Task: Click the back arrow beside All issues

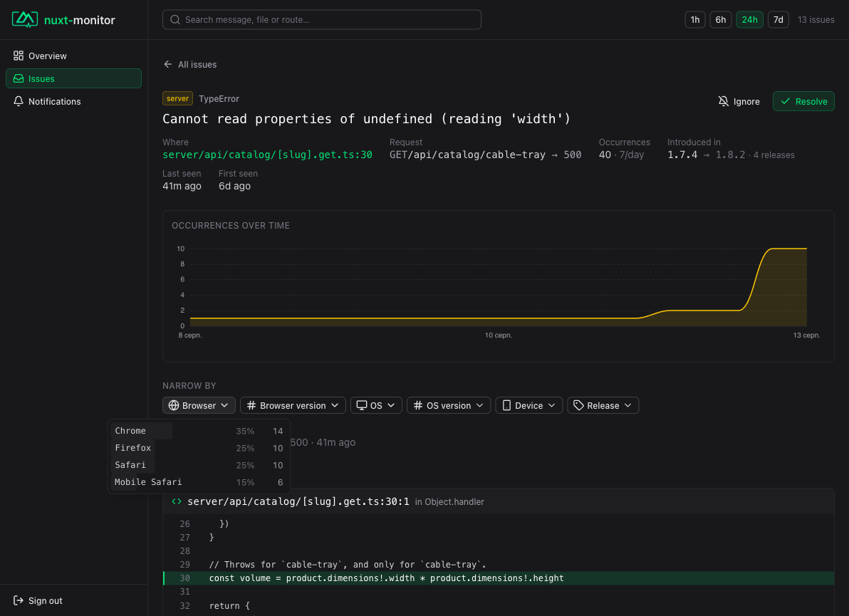Action: [168, 64]
